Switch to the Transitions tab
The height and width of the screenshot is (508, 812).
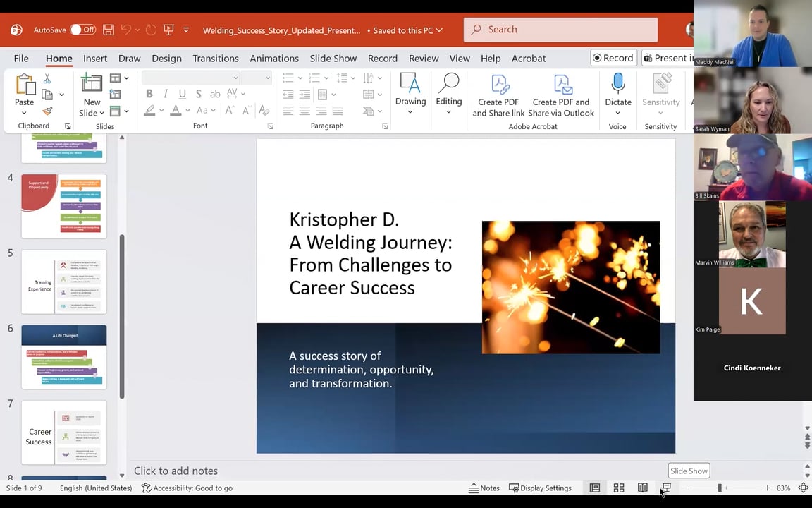(216, 59)
